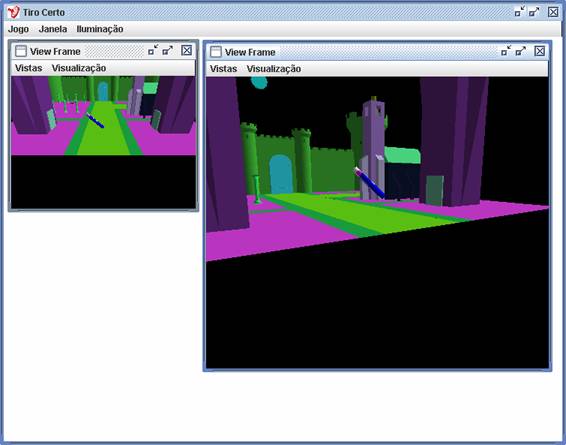Open Visualização menu in small View Frame

[79, 68]
